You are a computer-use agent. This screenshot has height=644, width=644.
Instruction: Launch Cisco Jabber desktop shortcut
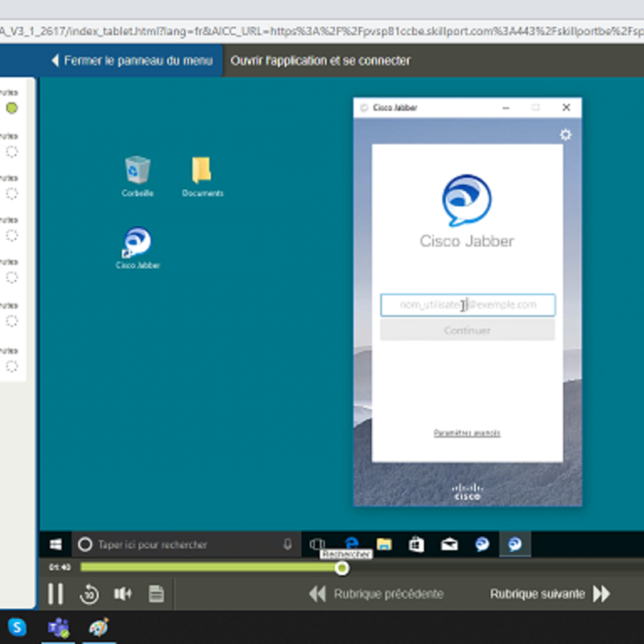click(x=138, y=248)
